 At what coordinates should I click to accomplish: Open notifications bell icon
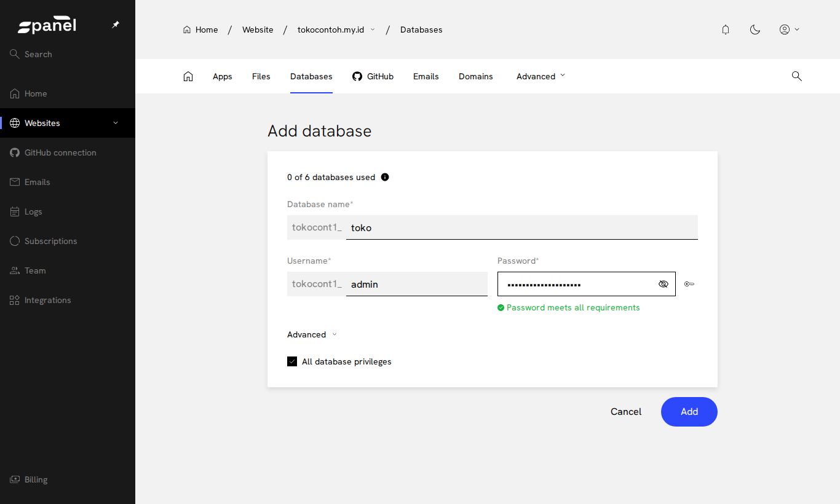pyautogui.click(x=726, y=30)
